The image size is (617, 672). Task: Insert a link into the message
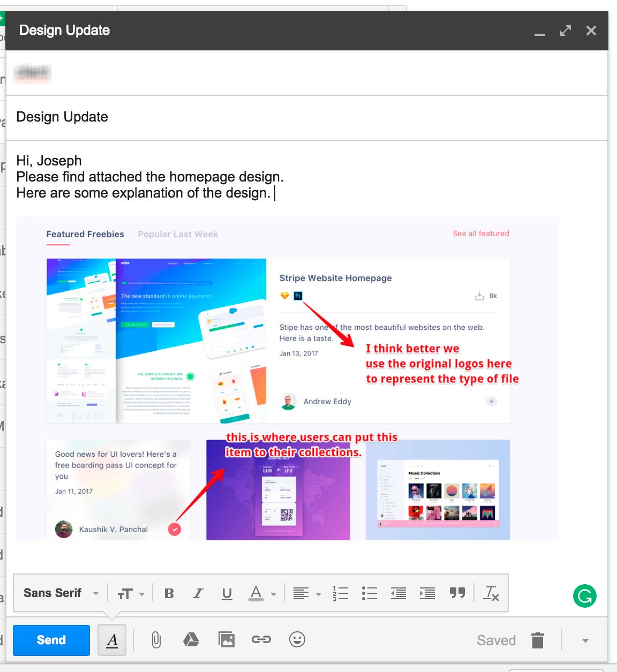tap(261, 639)
